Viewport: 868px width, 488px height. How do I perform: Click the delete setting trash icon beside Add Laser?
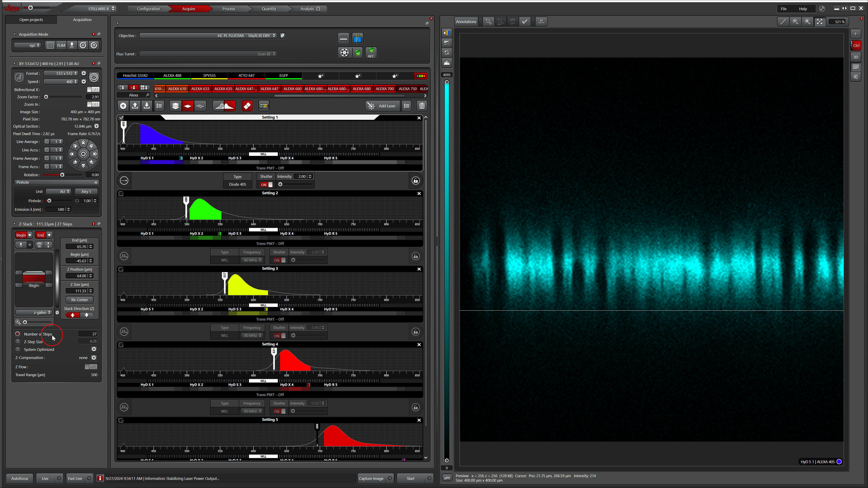(x=422, y=106)
